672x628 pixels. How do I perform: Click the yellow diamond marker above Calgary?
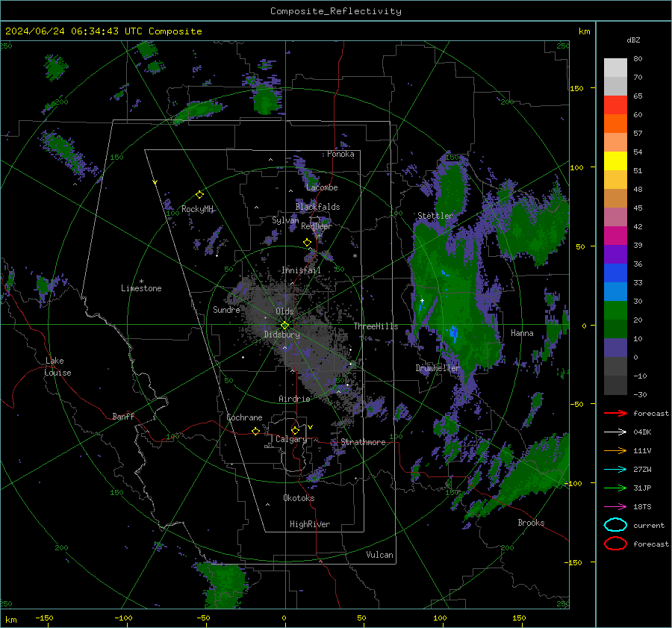(x=295, y=430)
